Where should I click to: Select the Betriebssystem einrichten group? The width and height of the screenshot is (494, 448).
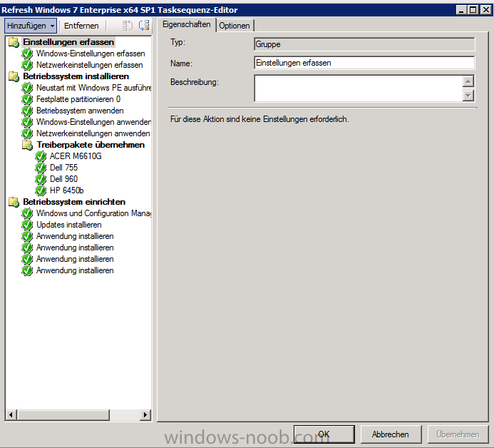[x=74, y=202]
